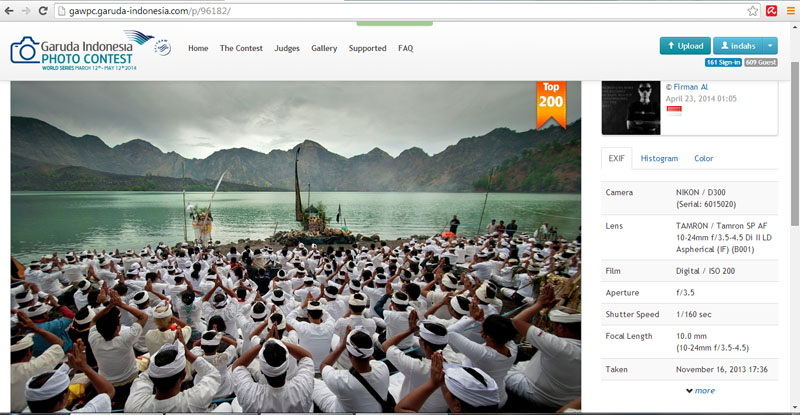
Task: Go to the Gallery page
Action: click(x=324, y=48)
